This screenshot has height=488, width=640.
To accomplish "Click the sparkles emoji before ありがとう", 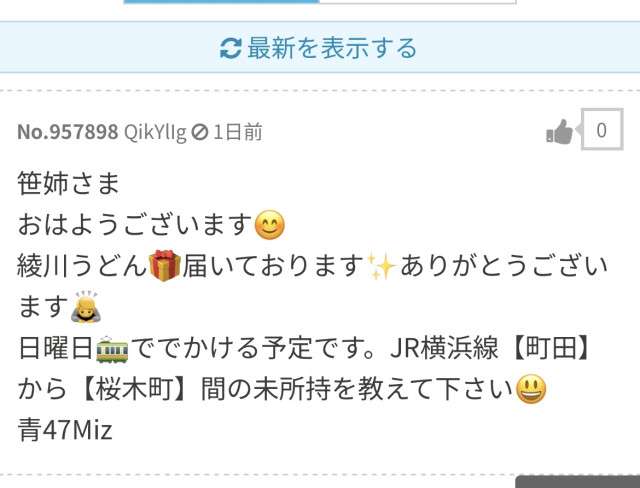I will 381,266.
